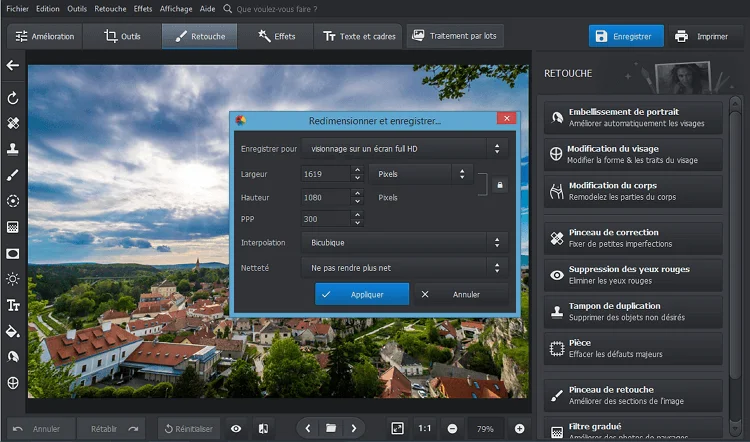Image resolution: width=750 pixels, height=442 pixels.
Task: Click the Appliquer button
Action: (362, 295)
